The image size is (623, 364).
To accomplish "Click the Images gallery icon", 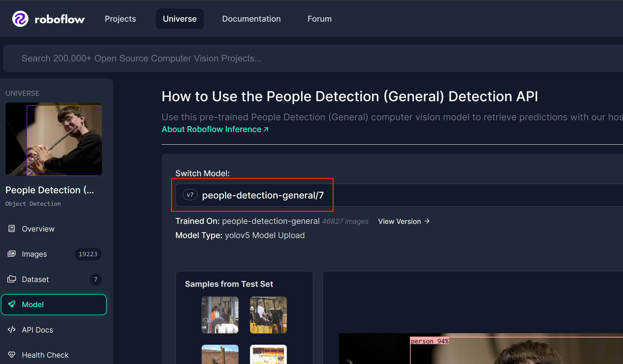I will (x=11, y=254).
